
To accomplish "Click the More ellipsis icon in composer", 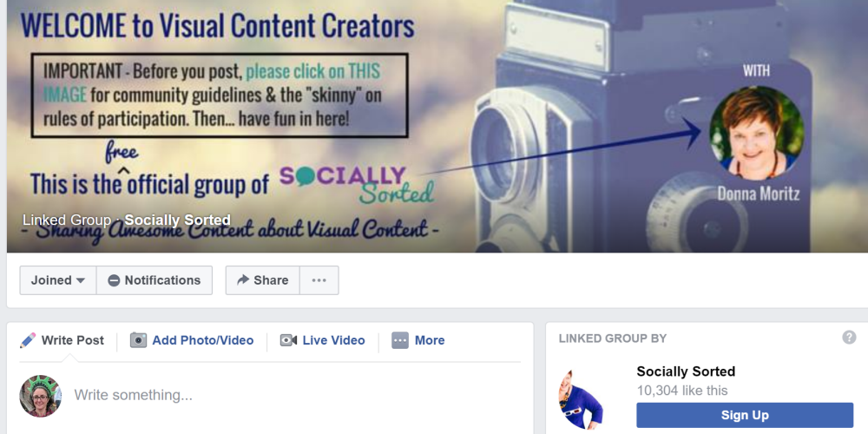I will pyautogui.click(x=399, y=340).
